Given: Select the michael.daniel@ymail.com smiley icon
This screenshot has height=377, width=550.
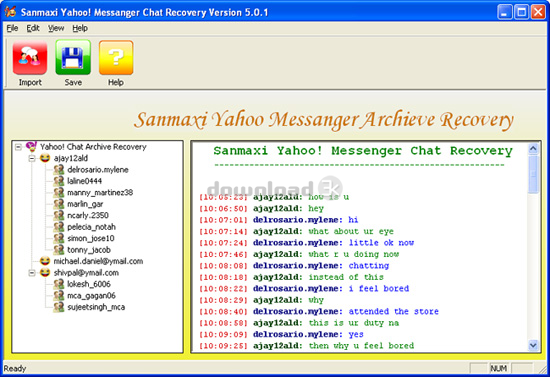Looking at the screenshot, I should (45, 261).
